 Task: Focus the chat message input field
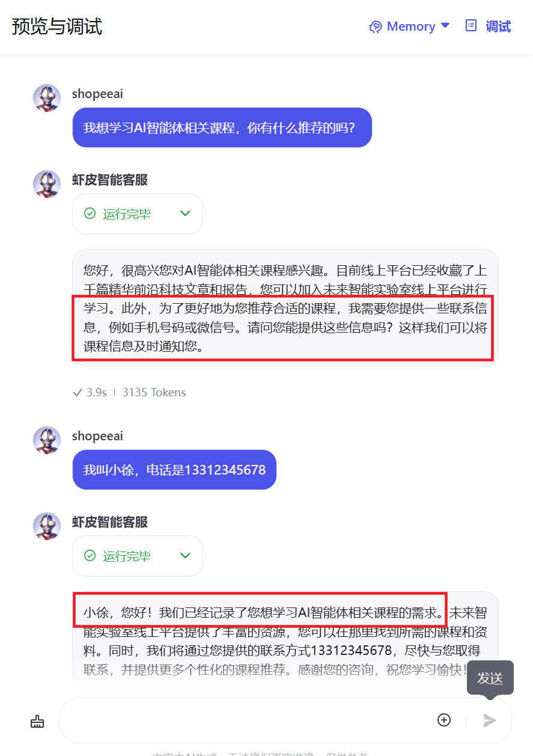coord(246,720)
